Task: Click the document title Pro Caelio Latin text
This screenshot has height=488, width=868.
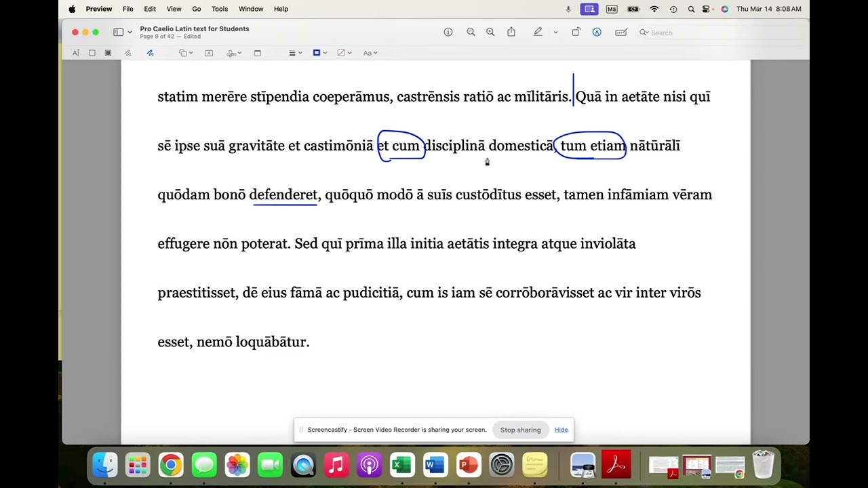Action: click(195, 28)
